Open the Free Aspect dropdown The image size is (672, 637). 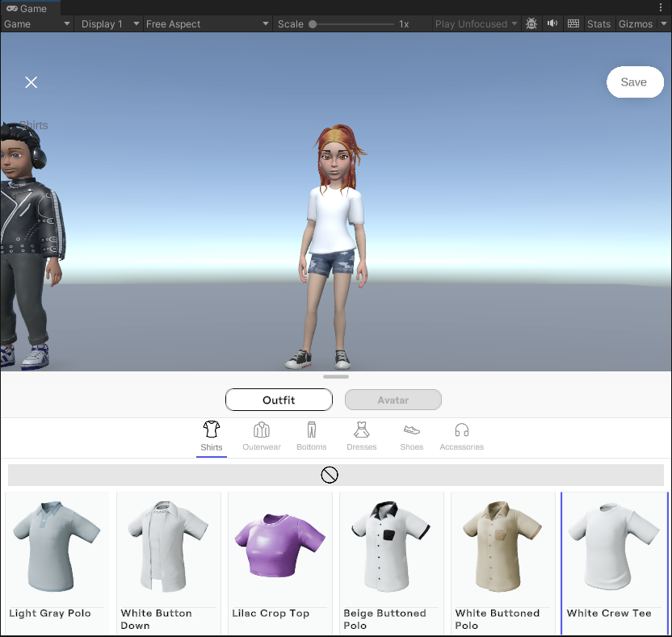pyautogui.click(x=206, y=23)
